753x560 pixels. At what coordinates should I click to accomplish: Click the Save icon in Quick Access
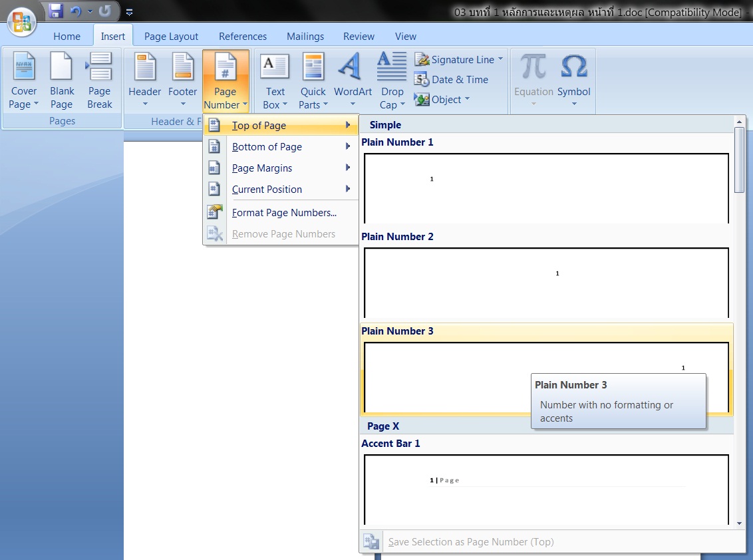pos(57,11)
